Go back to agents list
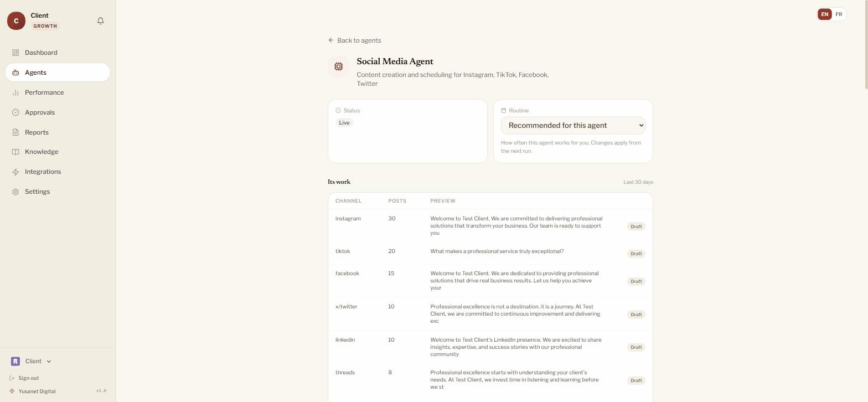The image size is (868, 402). coord(354,40)
